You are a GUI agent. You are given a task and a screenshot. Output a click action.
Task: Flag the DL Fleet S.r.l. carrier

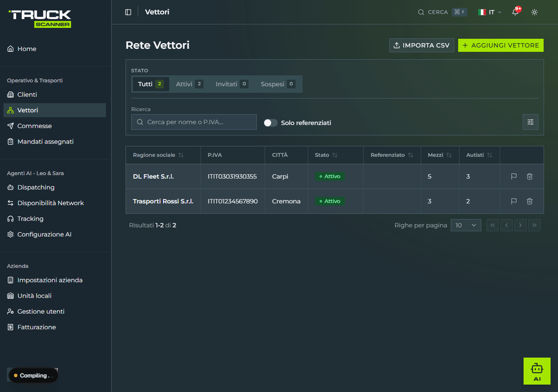click(514, 176)
